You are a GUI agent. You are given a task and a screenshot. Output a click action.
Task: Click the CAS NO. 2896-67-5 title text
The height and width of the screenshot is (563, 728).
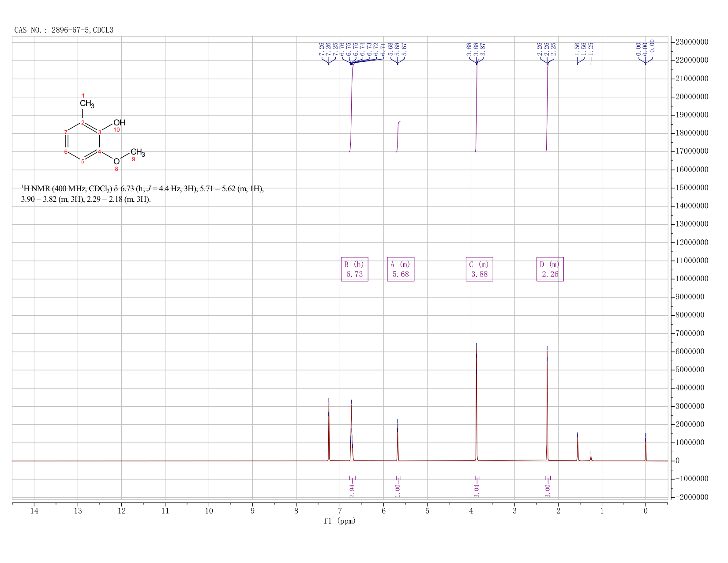(64, 30)
